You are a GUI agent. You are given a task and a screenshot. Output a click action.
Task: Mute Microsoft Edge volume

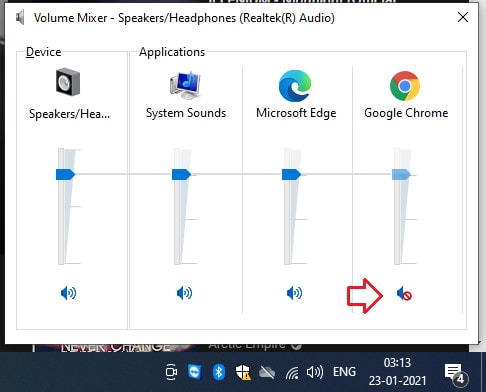tap(294, 293)
